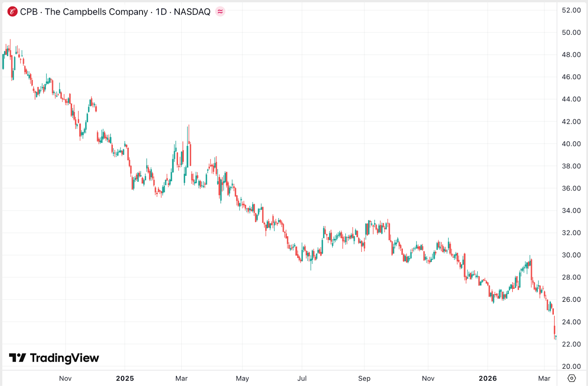Click the NASDAQ exchange label
This screenshot has width=588, height=386.
click(x=192, y=12)
